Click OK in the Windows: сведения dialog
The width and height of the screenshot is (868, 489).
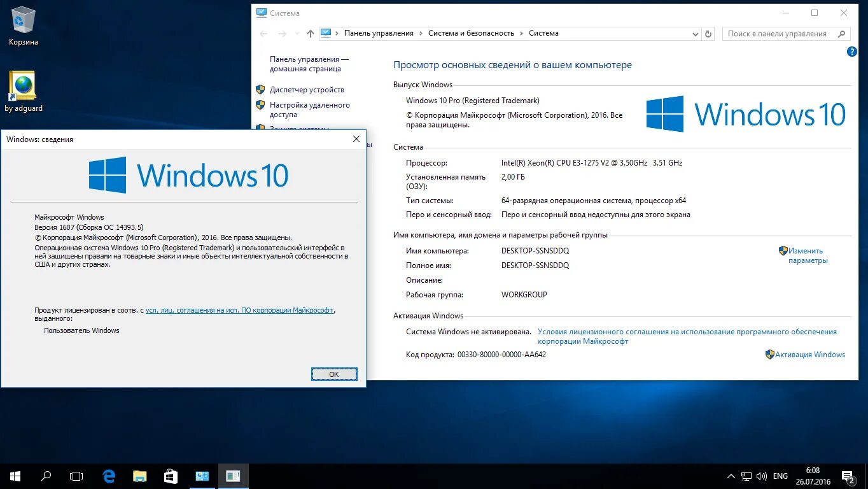tap(334, 374)
